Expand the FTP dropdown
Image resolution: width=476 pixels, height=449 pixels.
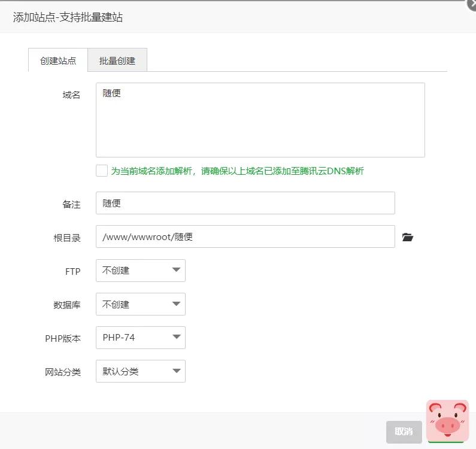pyautogui.click(x=141, y=270)
